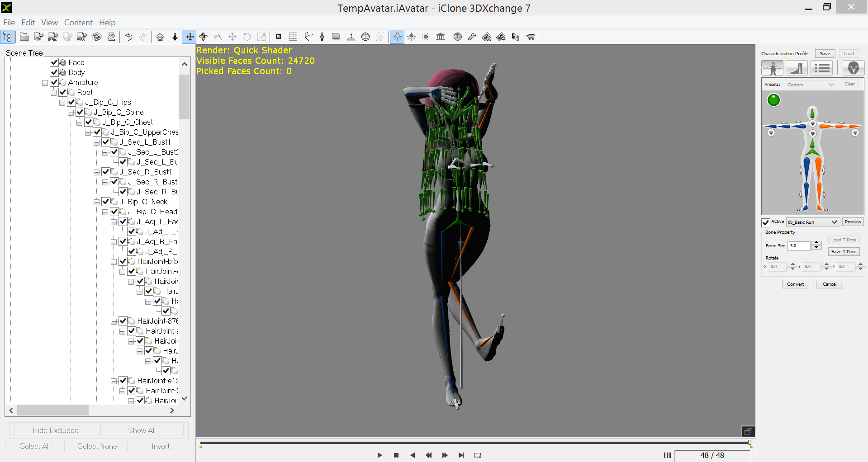Screen dimensions: 868x462
Task: Click the Undo arrow in toolbar
Action: 128,37
